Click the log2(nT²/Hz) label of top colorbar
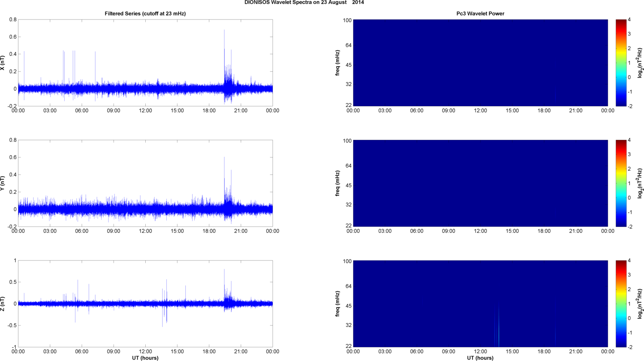This screenshot has width=644, height=361. (x=640, y=63)
